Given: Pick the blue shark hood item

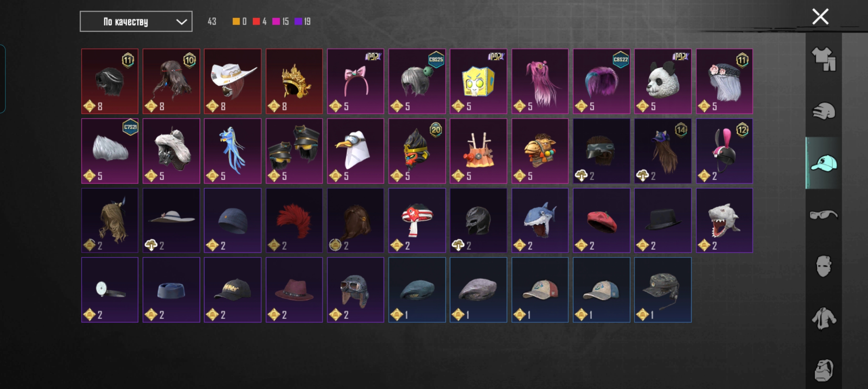Looking at the screenshot, I should 540,220.
